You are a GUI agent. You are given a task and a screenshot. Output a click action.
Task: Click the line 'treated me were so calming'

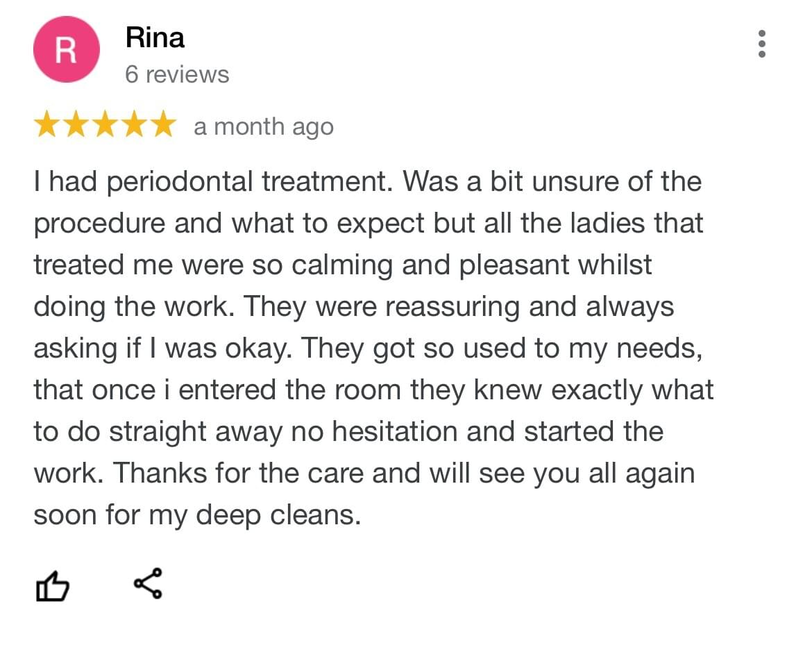tap(343, 265)
